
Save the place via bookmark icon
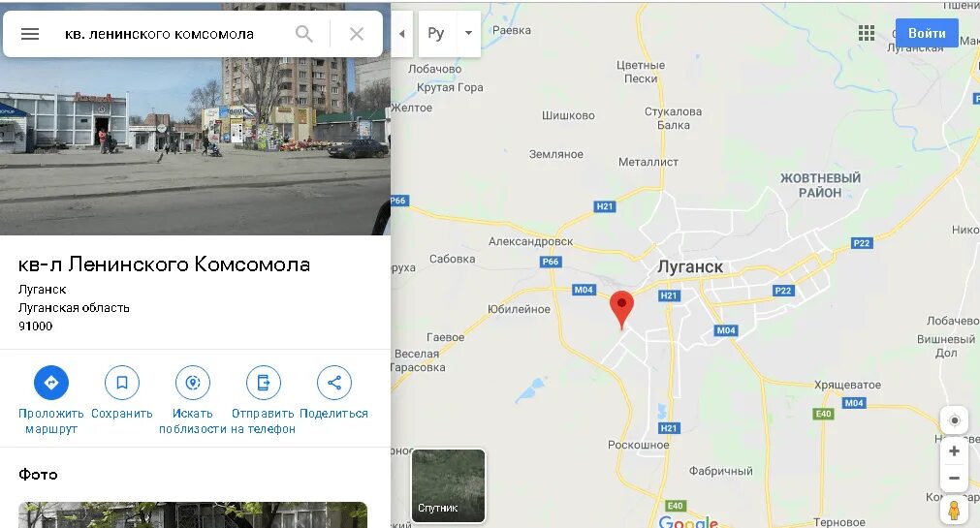point(122,383)
